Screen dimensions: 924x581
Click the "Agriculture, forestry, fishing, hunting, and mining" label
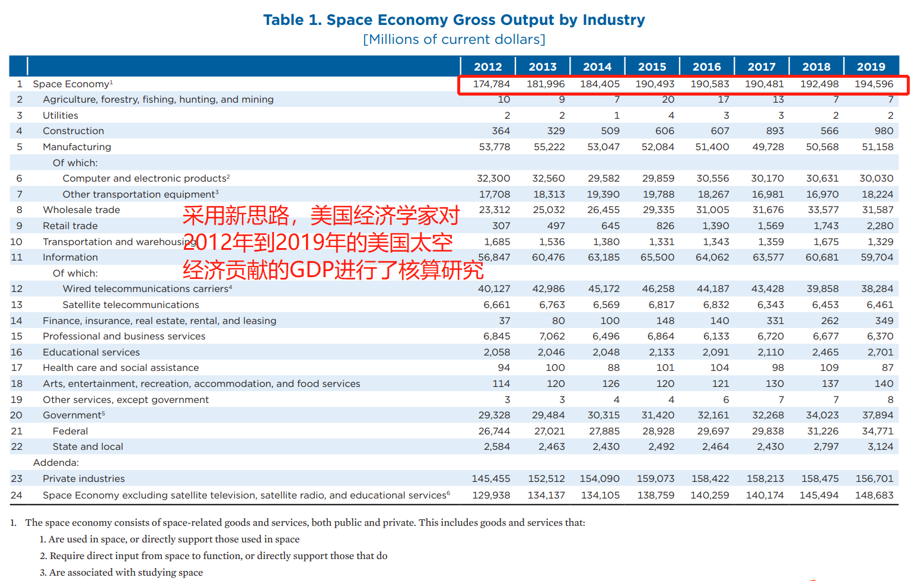point(158,100)
